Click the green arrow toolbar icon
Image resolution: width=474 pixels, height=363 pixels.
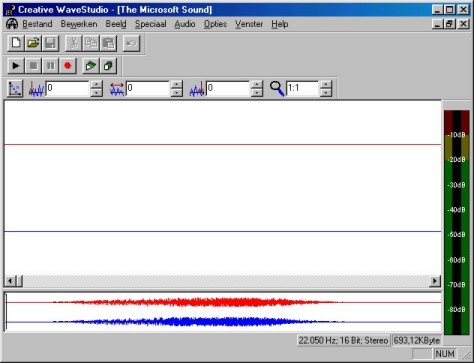click(90, 66)
